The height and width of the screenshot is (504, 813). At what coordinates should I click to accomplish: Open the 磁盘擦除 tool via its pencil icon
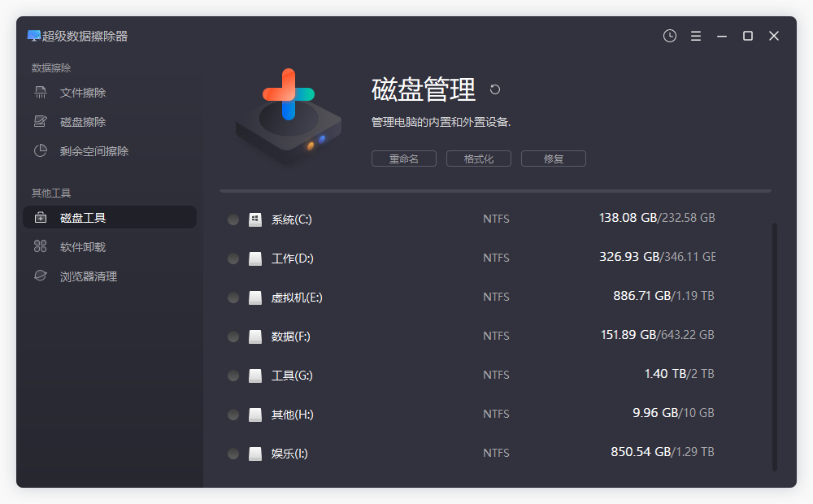point(39,121)
